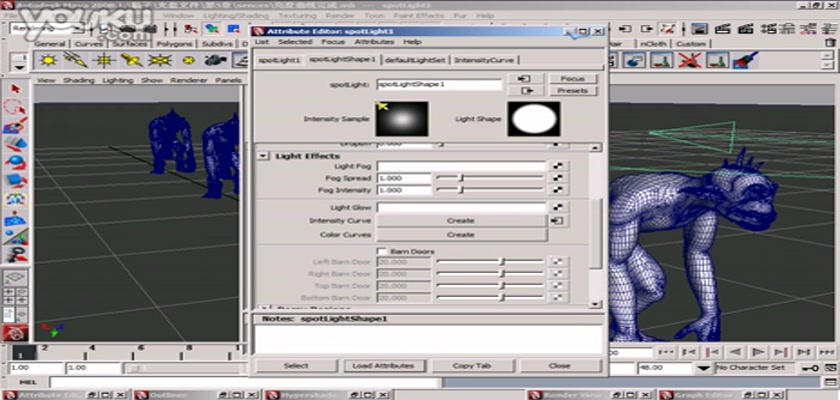Click the red-crossed render shelf icon

pos(690,60)
